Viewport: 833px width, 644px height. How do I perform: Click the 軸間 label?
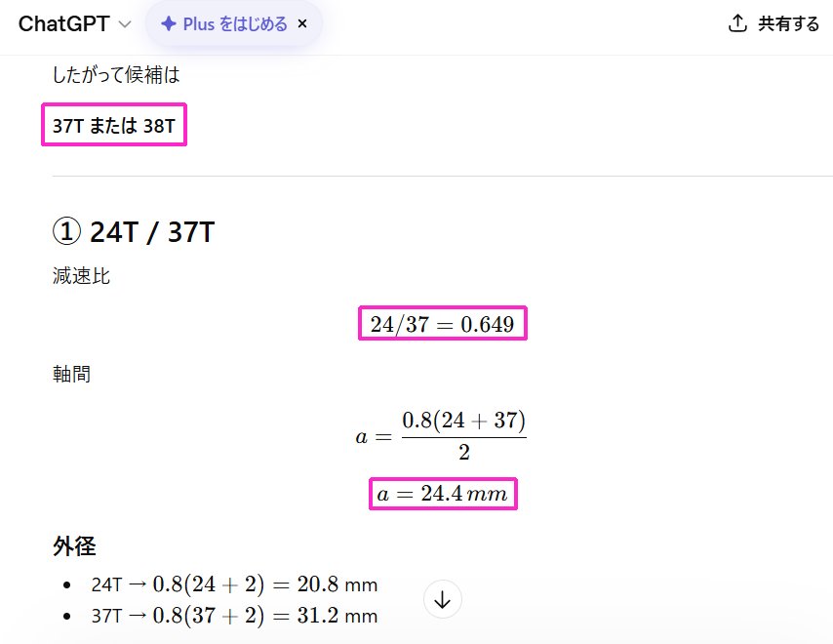(x=71, y=374)
